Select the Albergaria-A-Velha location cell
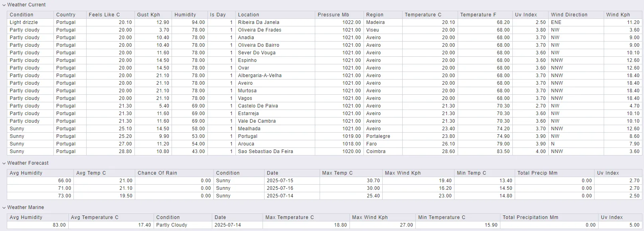Viewport: 644px width, 231px height. [x=275, y=76]
